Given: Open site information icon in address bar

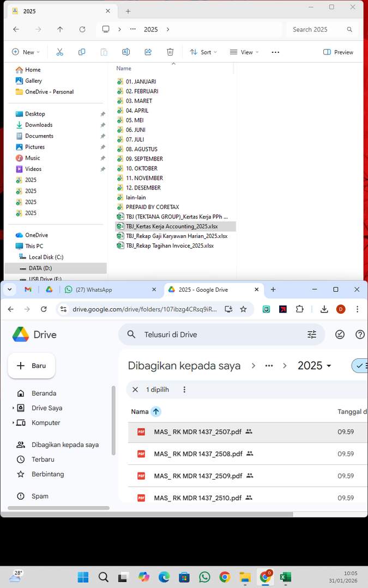Looking at the screenshot, I should 63,309.
